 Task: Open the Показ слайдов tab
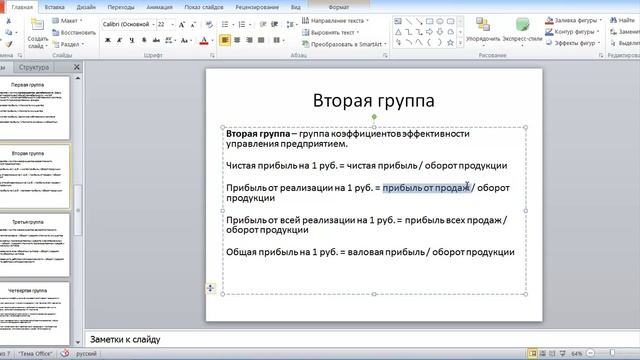click(204, 7)
